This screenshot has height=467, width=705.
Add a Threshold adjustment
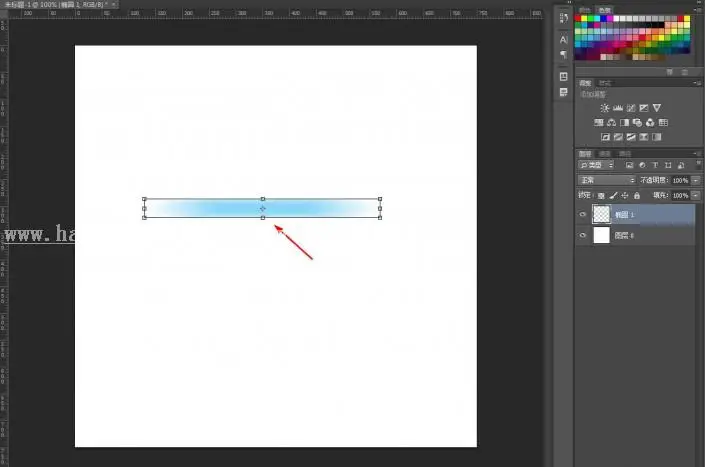click(x=631, y=137)
